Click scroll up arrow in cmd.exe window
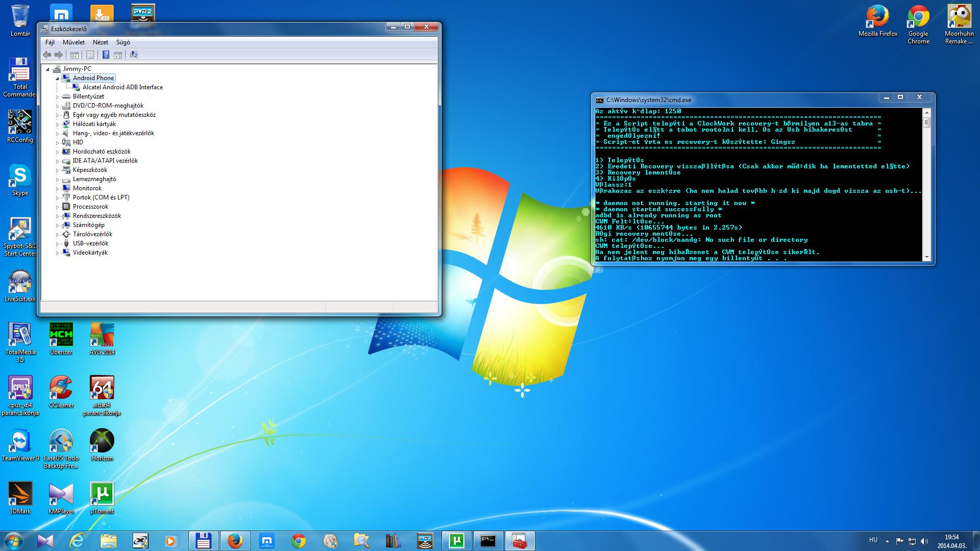Viewport: 980px width, 551px height. point(927,112)
